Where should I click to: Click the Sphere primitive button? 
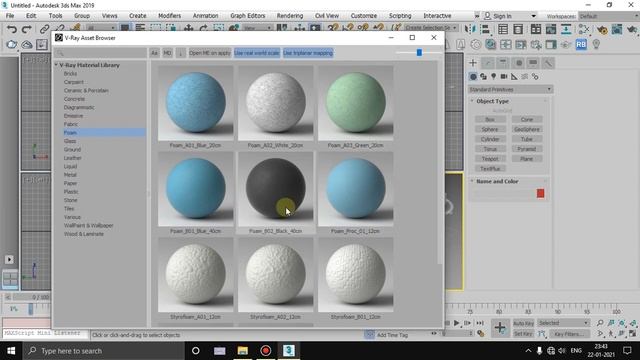[490, 129]
